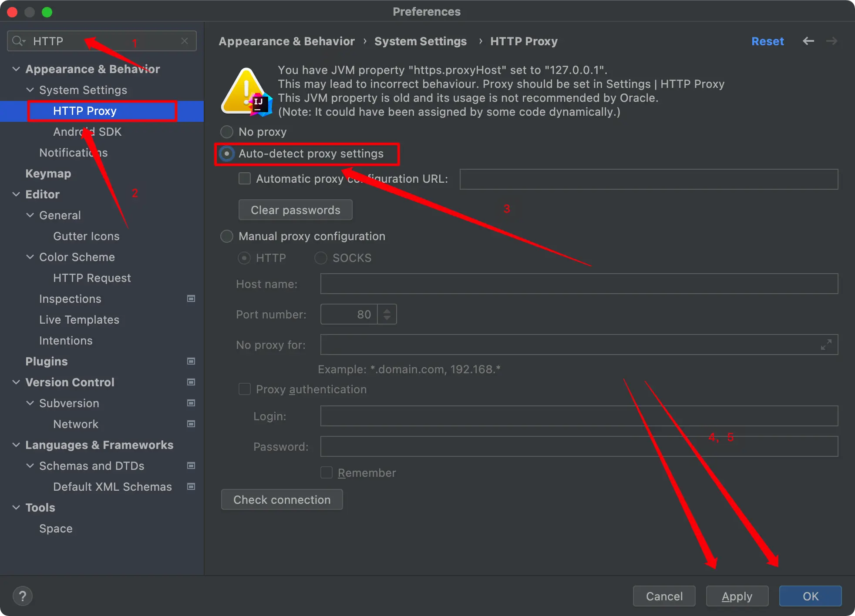
Task: Click the Version Control project-level settings icon
Action: tap(191, 382)
